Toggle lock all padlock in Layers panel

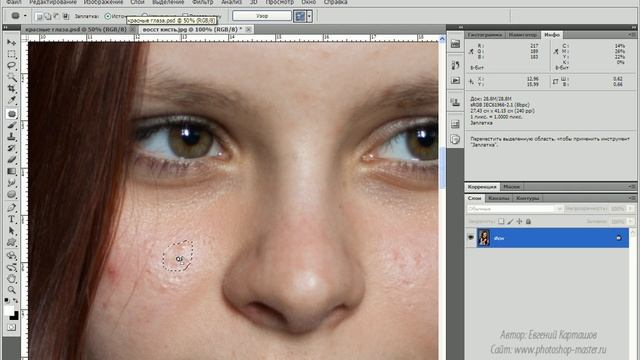pos(528,221)
